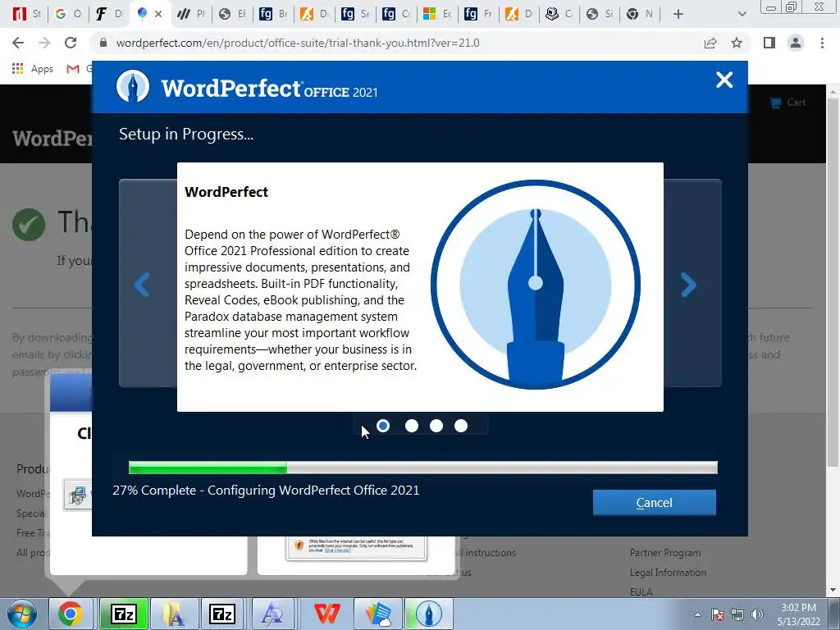Show hidden system tray icons
This screenshot has height=630, width=840.
pyautogui.click(x=697, y=614)
